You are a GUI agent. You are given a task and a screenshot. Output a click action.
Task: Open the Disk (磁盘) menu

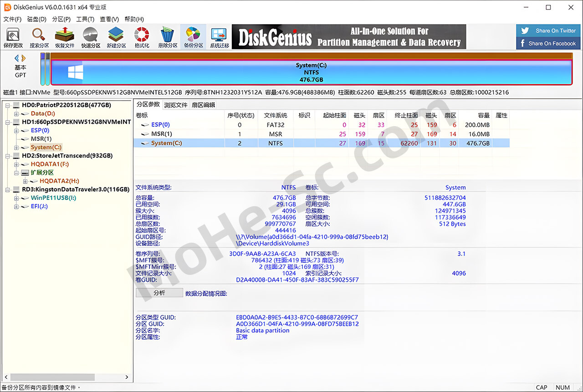[x=37, y=19]
